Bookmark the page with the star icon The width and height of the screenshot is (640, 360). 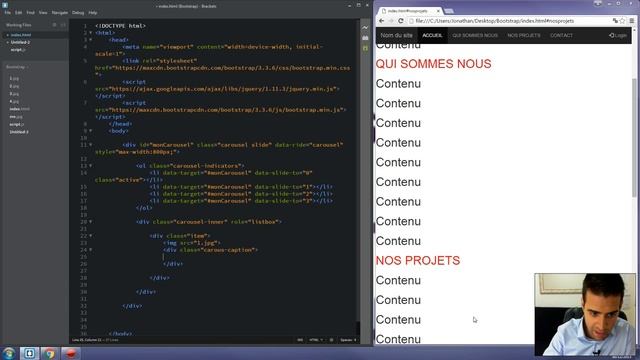(622, 21)
